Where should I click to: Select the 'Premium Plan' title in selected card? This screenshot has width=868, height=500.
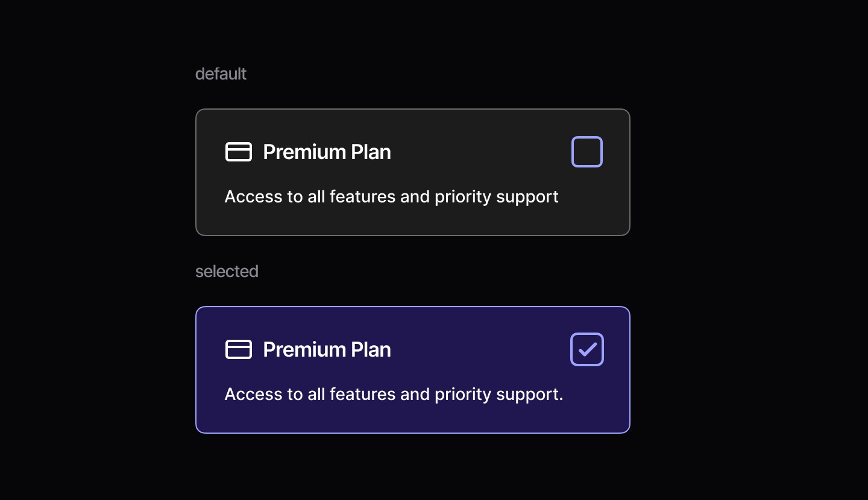point(327,349)
